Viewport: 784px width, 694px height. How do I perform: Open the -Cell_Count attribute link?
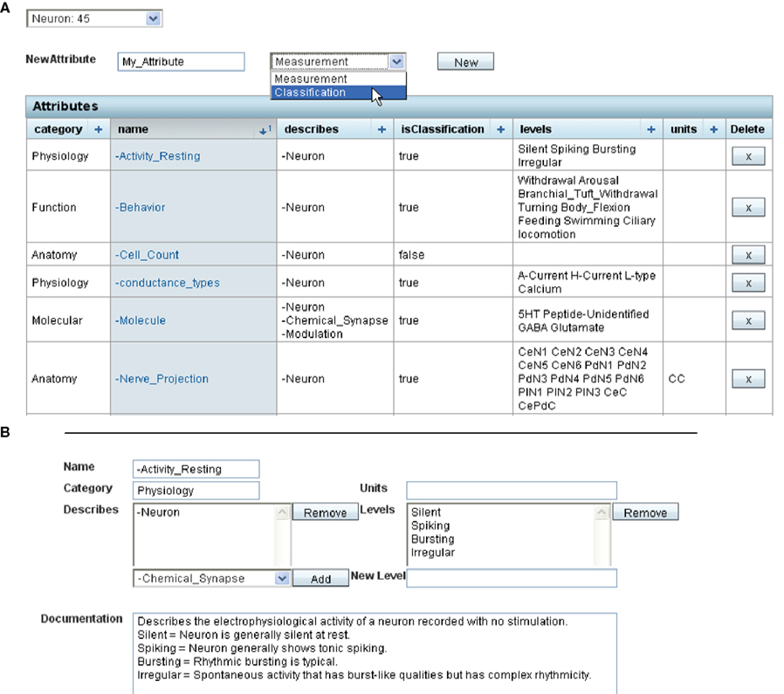click(x=147, y=255)
